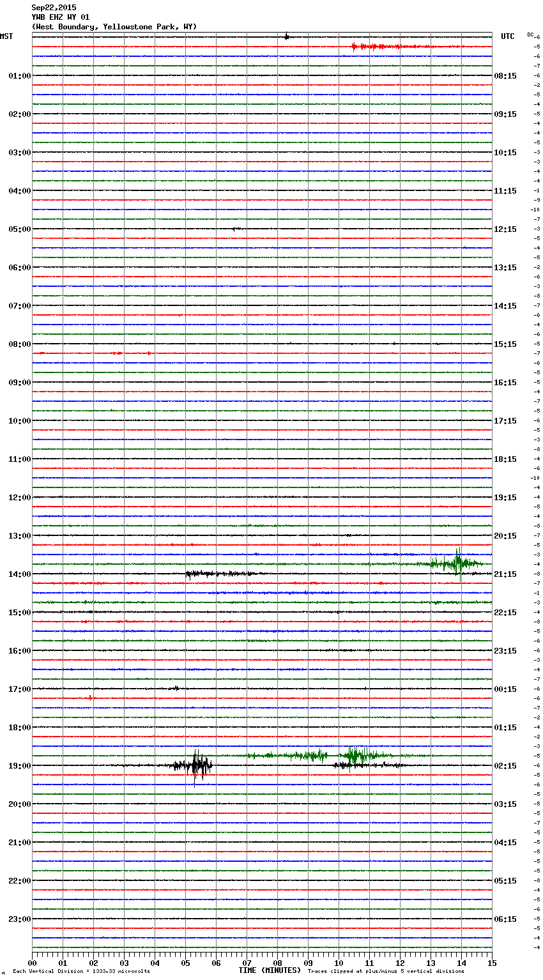543x980 pixels.
Task: Select the 07:00 MST time label
Action: click(19, 306)
